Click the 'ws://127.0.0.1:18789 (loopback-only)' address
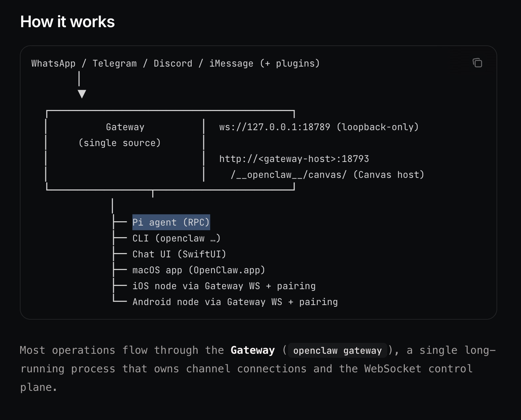 click(x=319, y=127)
